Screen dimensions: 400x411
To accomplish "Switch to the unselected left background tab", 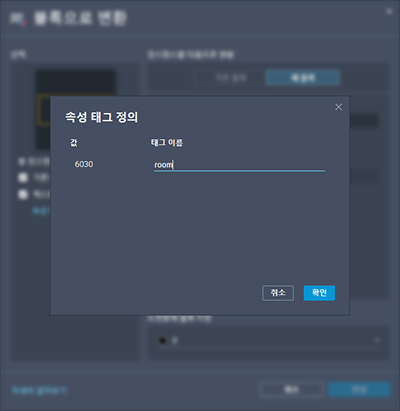I will (x=230, y=78).
